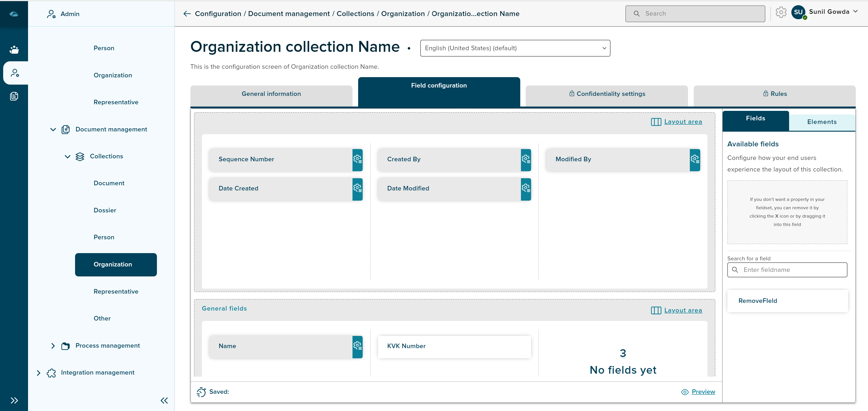
Task: Click the back arrow in breadcrumb bar
Action: click(187, 14)
